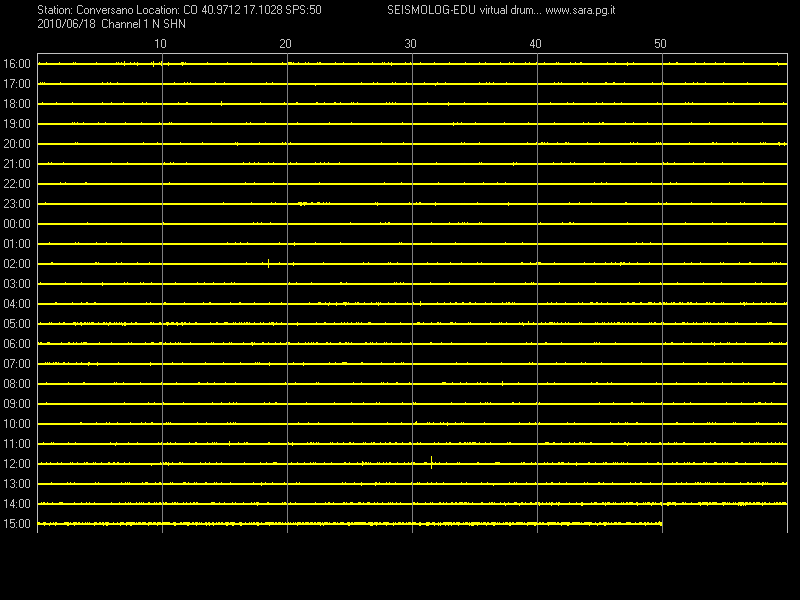Click the 09:00 hour label
The image size is (800, 600).
click(17, 404)
